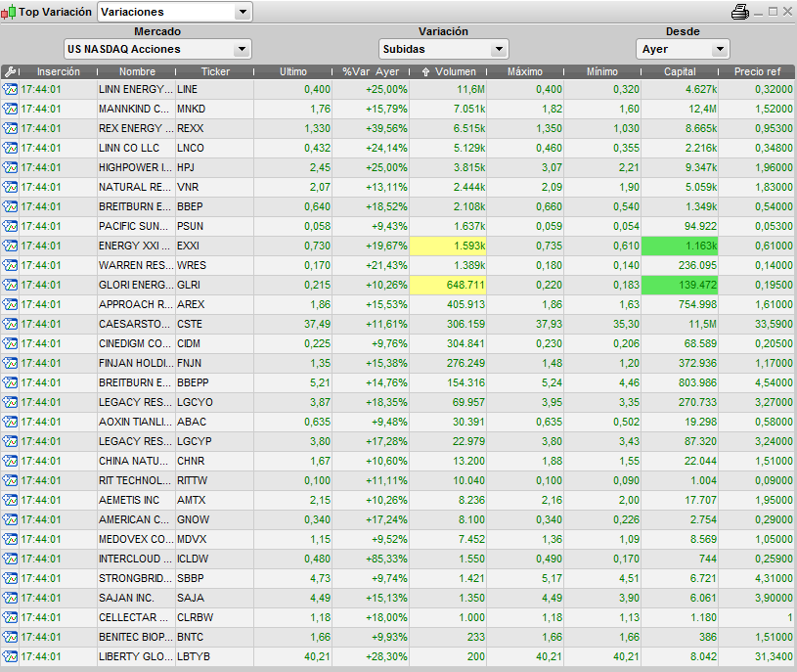Open chart icon for ABAC row
The image size is (797, 672).
10,422
